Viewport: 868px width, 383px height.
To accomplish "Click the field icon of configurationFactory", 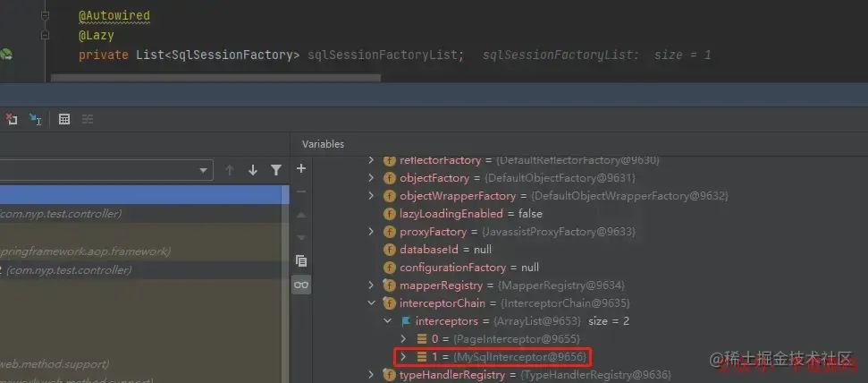I will 390,268.
